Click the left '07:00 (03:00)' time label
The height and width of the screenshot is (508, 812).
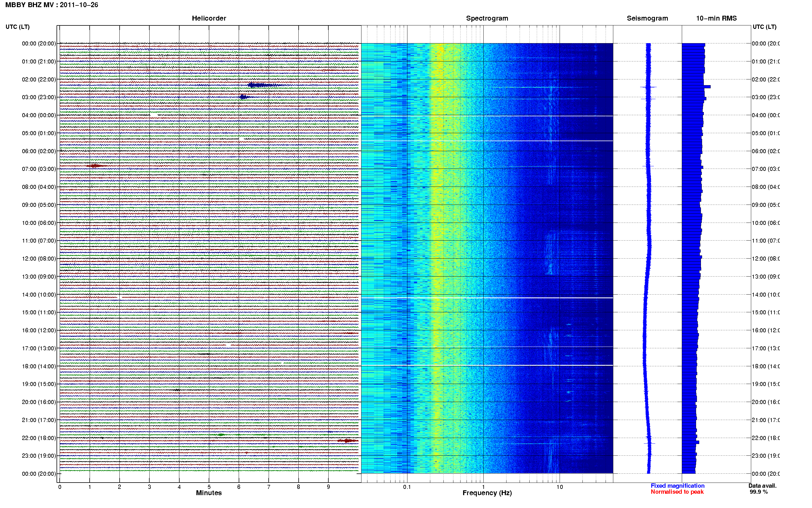pos(39,169)
